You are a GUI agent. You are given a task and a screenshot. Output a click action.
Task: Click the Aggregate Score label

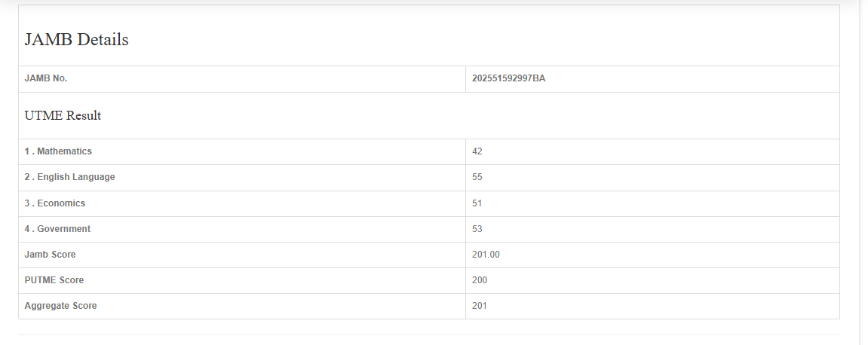(x=60, y=306)
